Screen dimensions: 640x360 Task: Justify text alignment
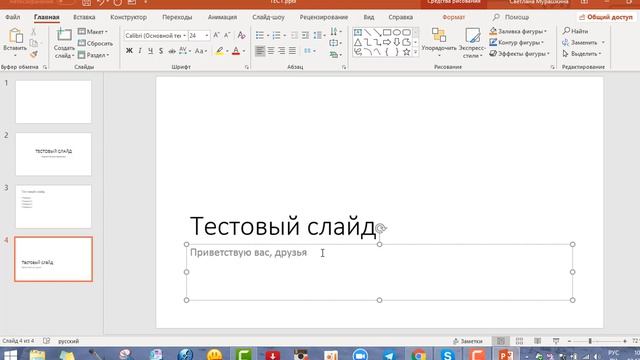[x=292, y=51]
